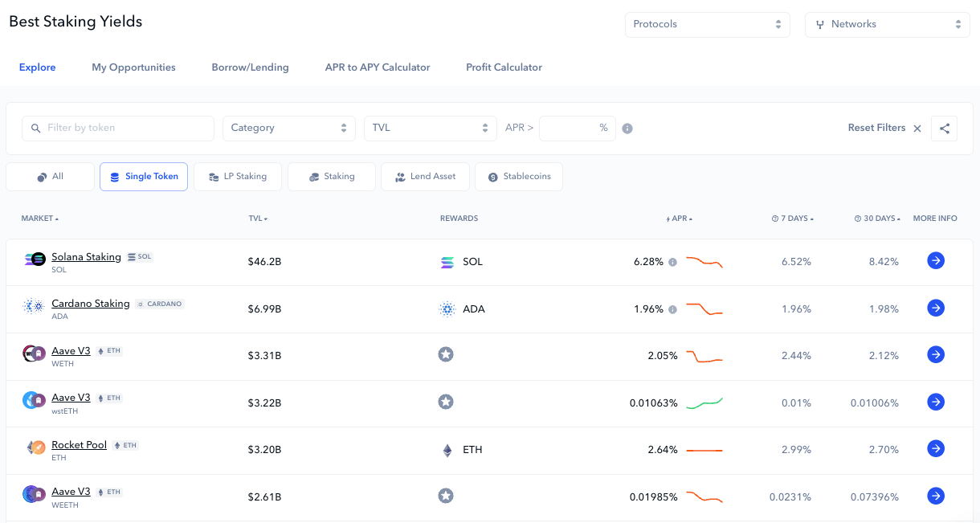980x523 pixels.
Task: Select the Staking filter chip
Action: pos(332,177)
